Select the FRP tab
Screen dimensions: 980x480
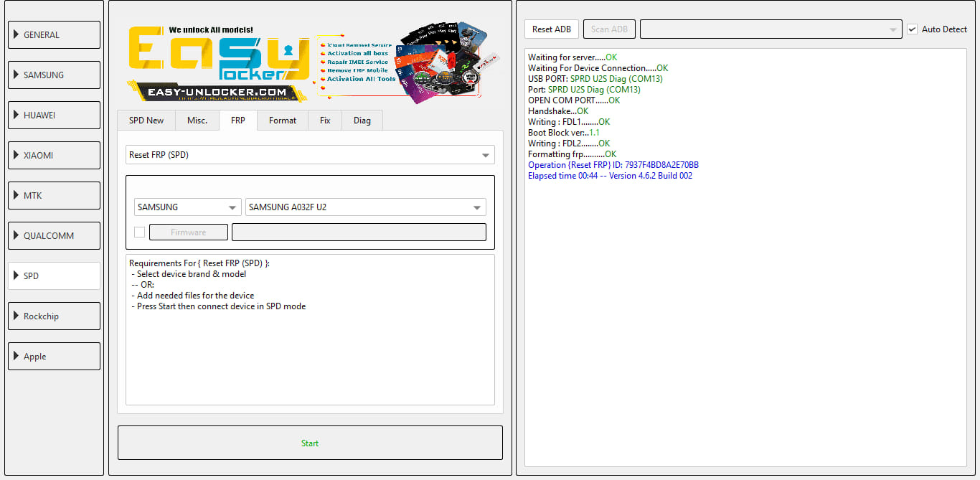[238, 120]
